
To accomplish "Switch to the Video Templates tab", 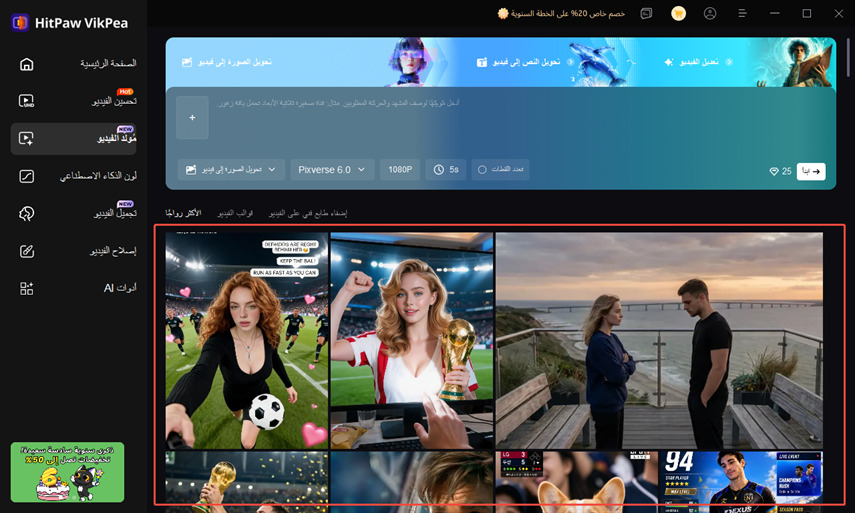I will (x=235, y=213).
